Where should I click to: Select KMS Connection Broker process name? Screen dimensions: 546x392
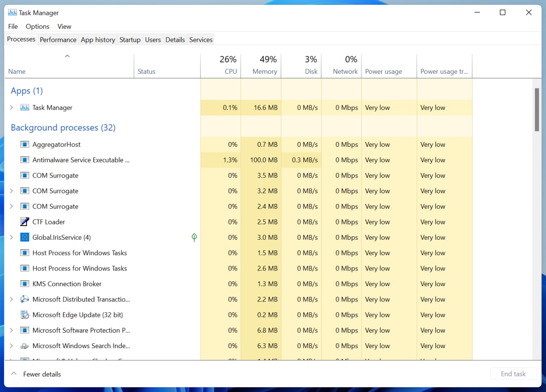coord(67,284)
